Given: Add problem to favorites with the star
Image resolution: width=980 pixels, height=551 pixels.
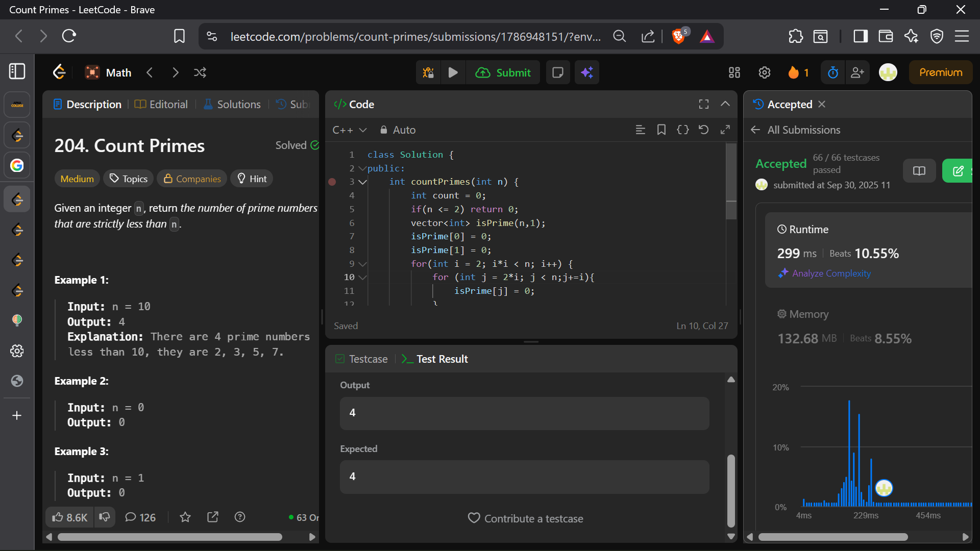Looking at the screenshot, I should click(x=185, y=517).
